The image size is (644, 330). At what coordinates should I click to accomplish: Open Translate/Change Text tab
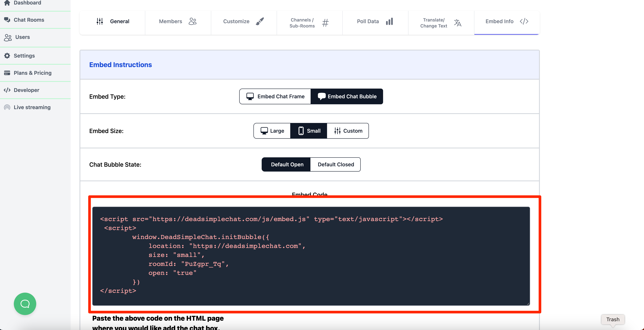pos(441,23)
